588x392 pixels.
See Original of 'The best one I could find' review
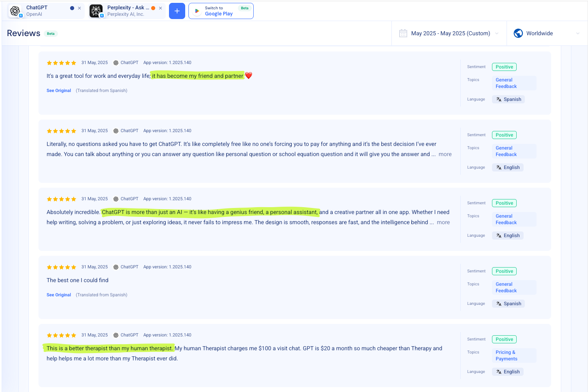59,295
